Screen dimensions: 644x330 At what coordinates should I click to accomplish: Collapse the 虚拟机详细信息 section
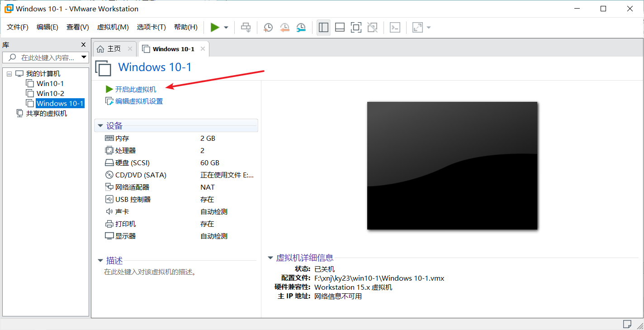(270, 258)
